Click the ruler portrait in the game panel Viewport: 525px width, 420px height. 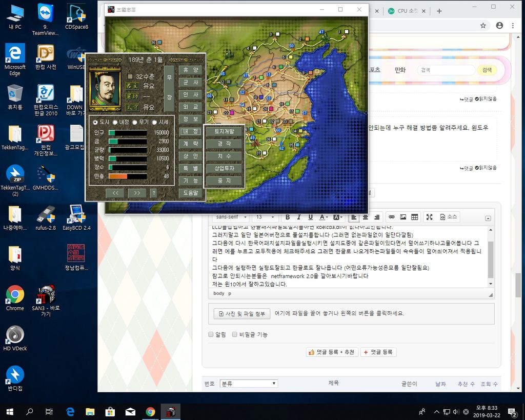click(105, 89)
